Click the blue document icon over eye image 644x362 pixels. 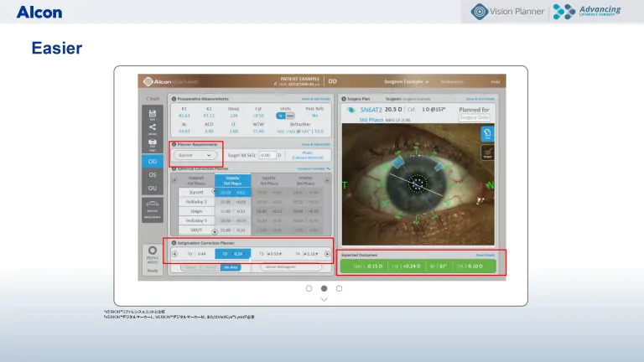pyautogui.click(x=487, y=133)
